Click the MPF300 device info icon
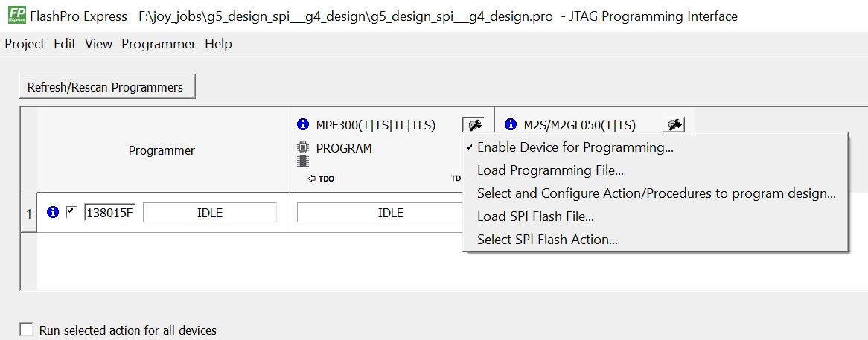The width and height of the screenshot is (868, 340). [x=302, y=125]
